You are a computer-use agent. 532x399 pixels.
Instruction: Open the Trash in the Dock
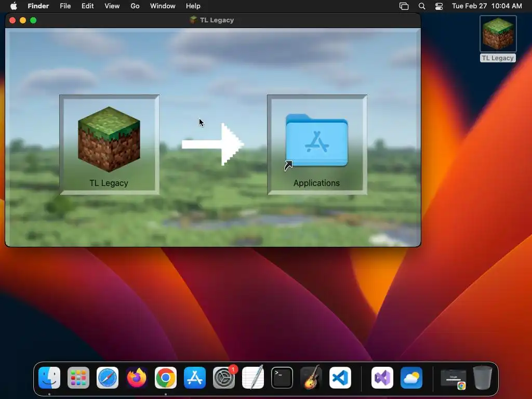(483, 378)
